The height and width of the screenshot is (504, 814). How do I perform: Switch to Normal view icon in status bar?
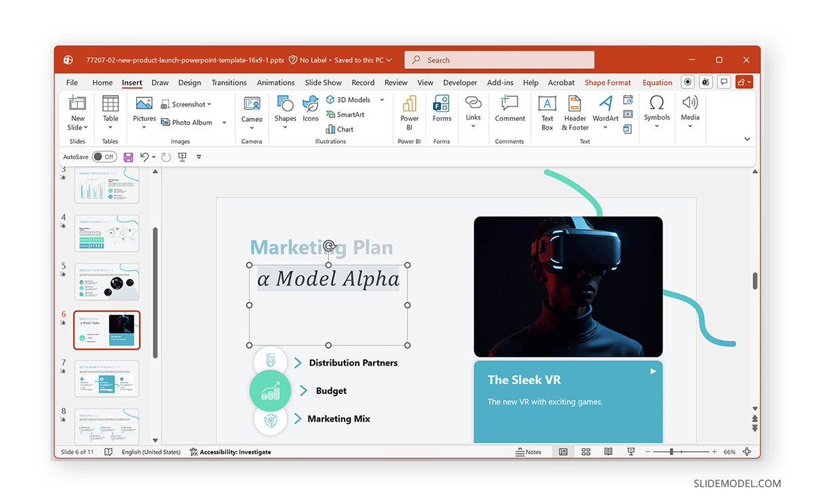(563, 452)
